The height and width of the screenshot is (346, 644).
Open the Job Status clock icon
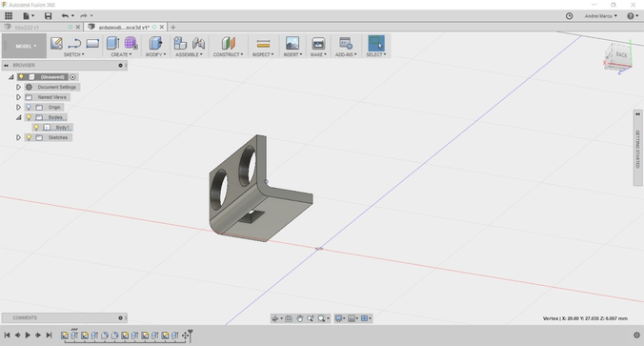click(x=570, y=15)
